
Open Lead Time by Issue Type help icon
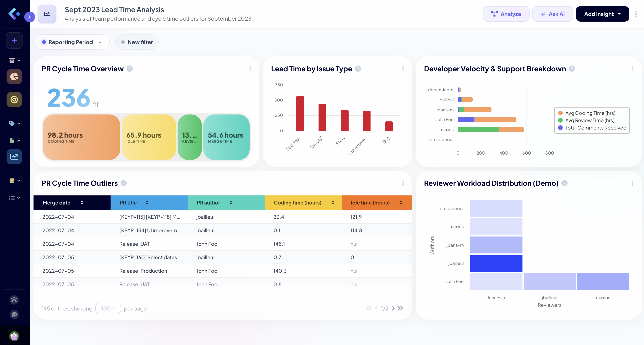click(x=358, y=69)
